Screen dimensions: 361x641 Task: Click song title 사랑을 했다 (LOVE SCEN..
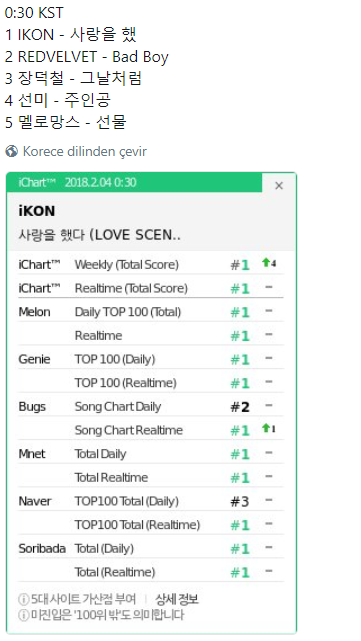99,235
